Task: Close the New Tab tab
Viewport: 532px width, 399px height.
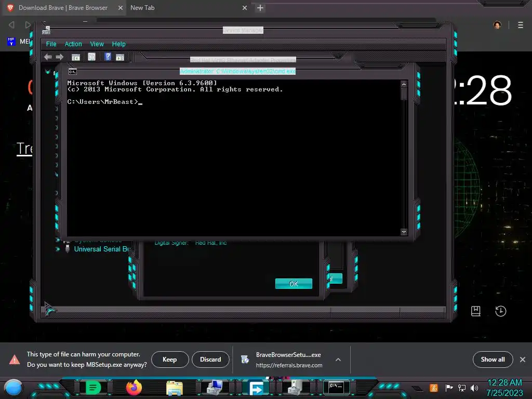Action: click(245, 8)
